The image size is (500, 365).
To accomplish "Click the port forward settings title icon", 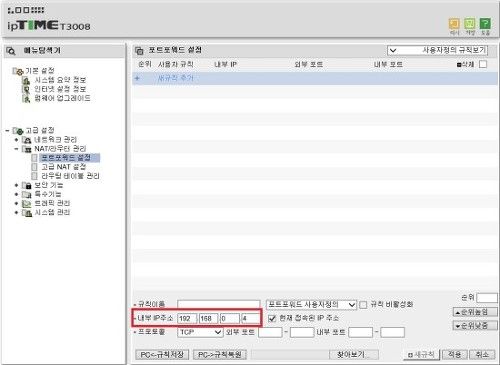I will coord(139,51).
